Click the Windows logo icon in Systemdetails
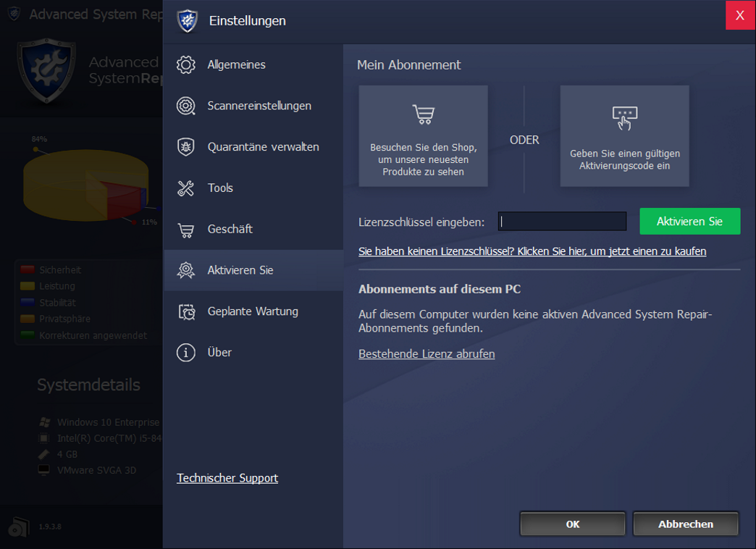This screenshot has width=756, height=549. click(x=44, y=422)
